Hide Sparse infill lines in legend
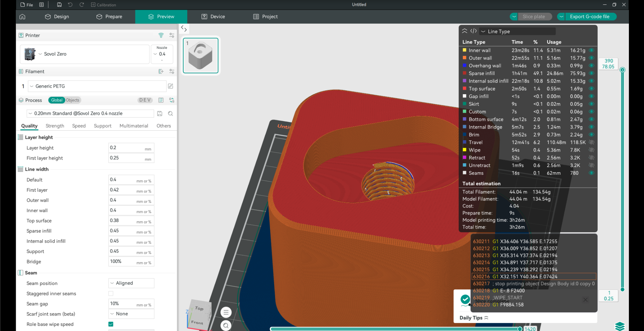The height and width of the screenshot is (331, 644). point(591,73)
